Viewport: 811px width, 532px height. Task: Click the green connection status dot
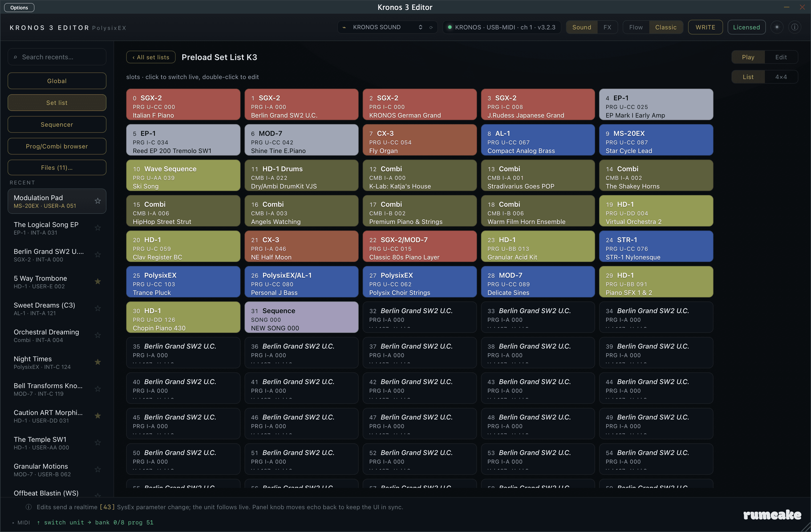pos(449,27)
